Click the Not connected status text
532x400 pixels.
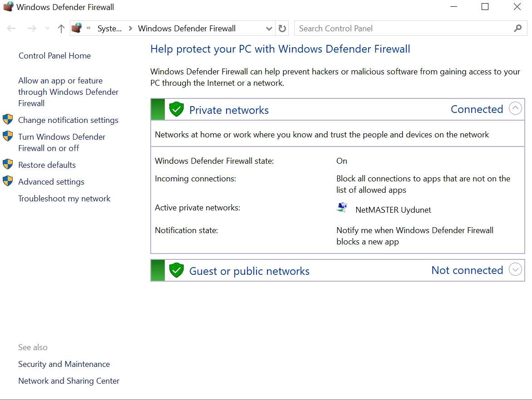tap(467, 270)
